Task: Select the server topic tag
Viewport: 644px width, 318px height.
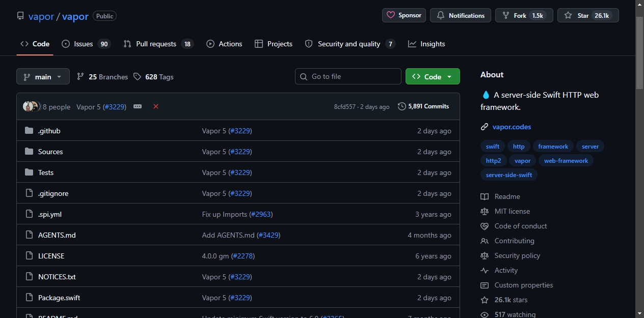Action: 591,147
